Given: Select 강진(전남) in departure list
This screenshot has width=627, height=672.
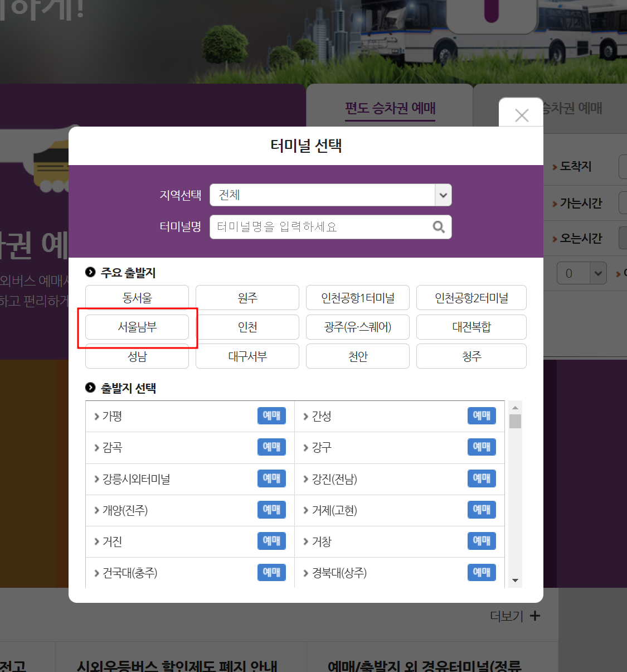Looking at the screenshot, I should [x=334, y=479].
